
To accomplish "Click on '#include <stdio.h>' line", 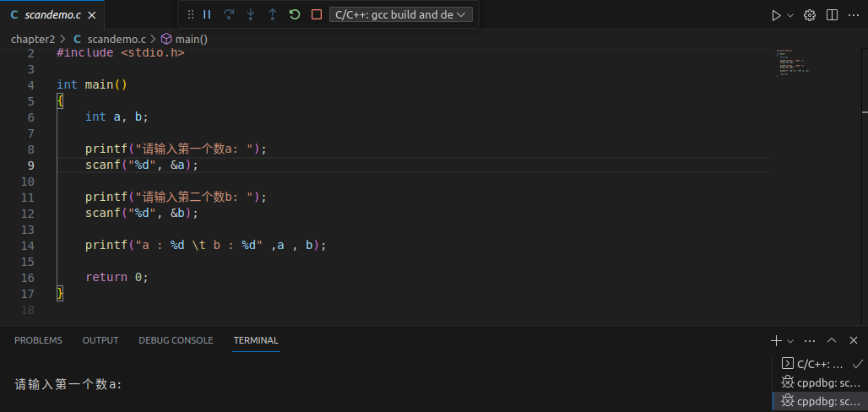I will pyautogui.click(x=120, y=53).
